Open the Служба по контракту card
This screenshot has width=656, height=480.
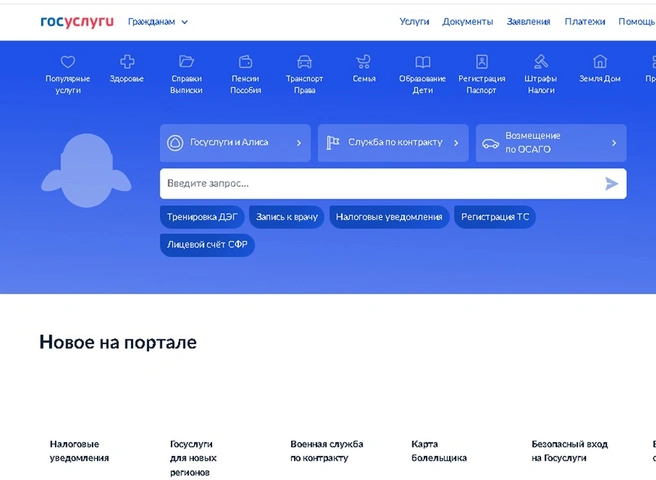pos(393,143)
